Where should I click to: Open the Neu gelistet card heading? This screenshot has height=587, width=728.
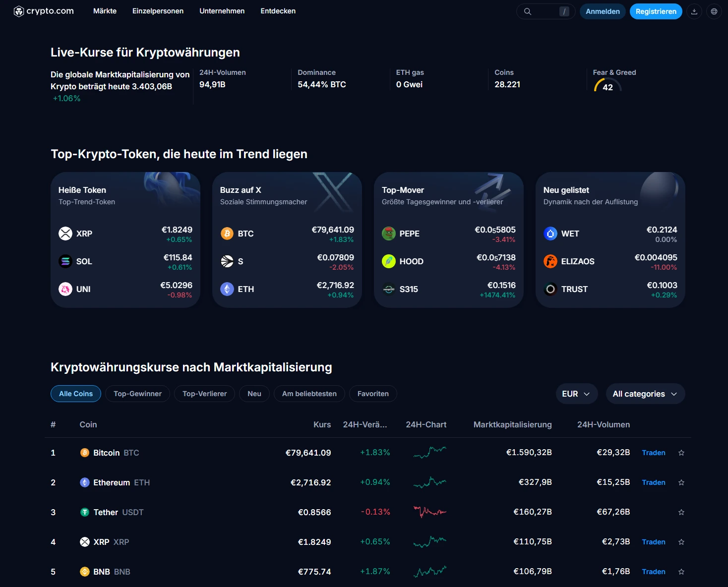(x=566, y=190)
